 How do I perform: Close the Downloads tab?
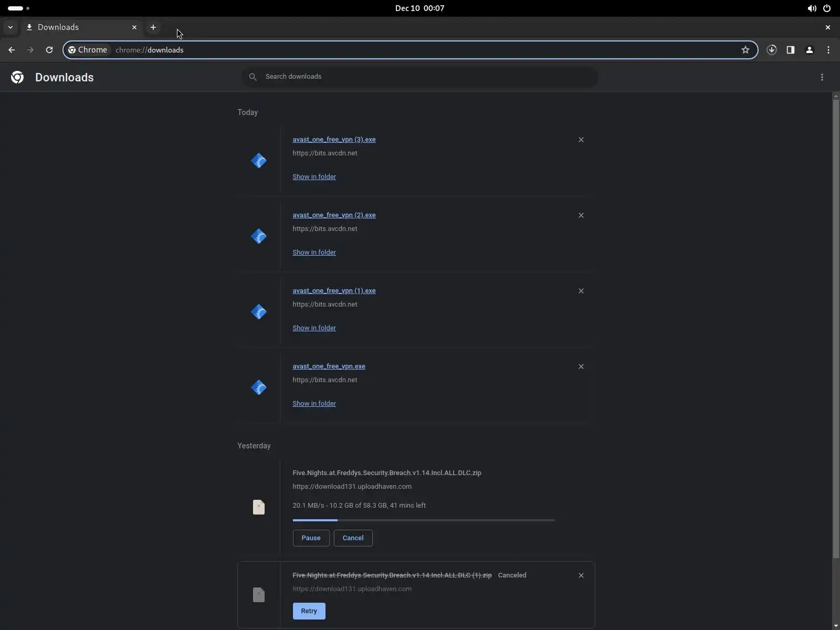pyautogui.click(x=134, y=27)
